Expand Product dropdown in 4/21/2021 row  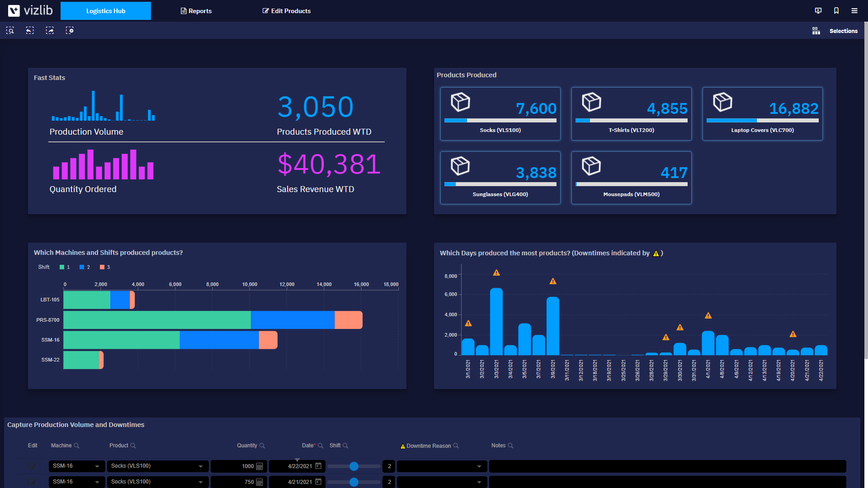pos(201,482)
